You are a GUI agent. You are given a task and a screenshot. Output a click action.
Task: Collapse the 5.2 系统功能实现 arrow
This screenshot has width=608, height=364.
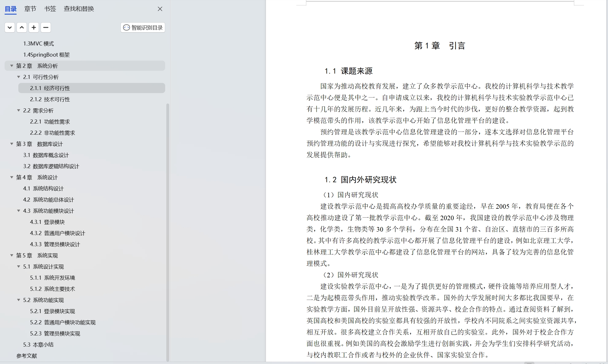(19, 300)
